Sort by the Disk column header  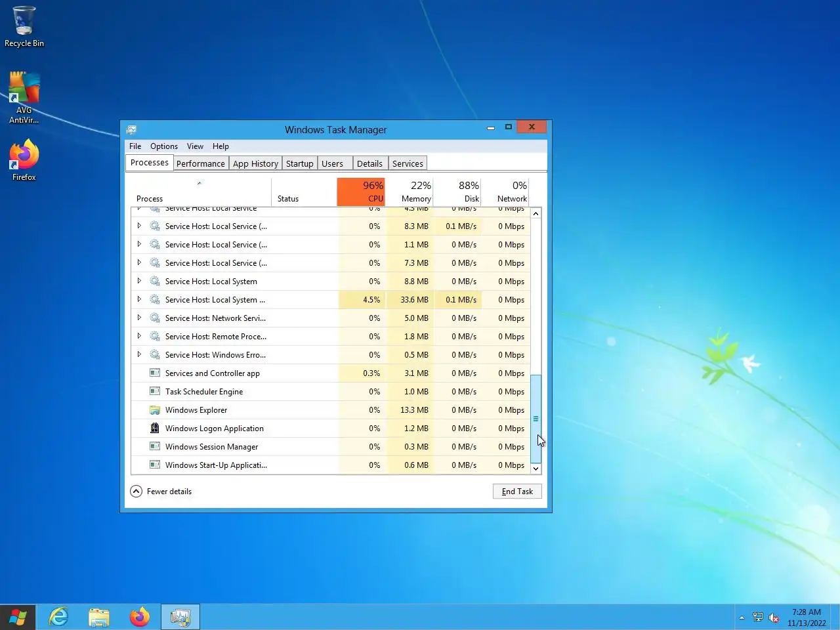[x=457, y=192]
